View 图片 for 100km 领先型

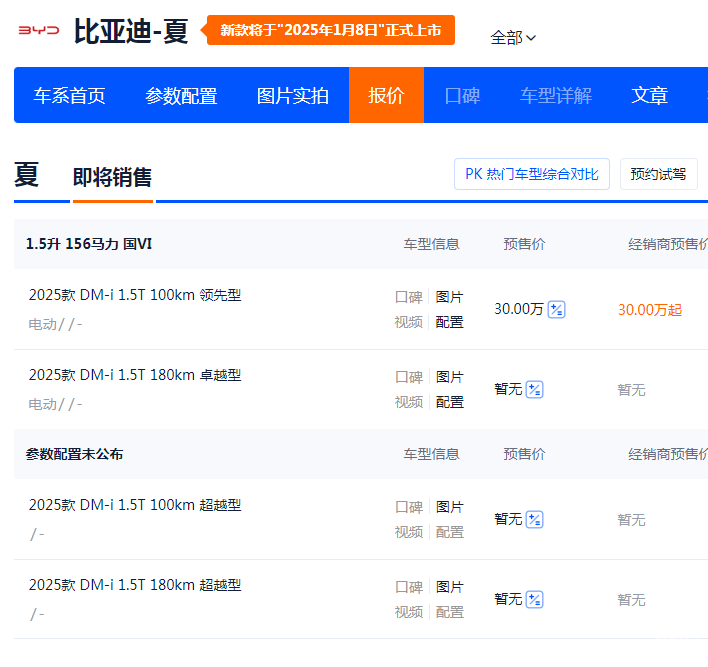pyautogui.click(x=449, y=297)
